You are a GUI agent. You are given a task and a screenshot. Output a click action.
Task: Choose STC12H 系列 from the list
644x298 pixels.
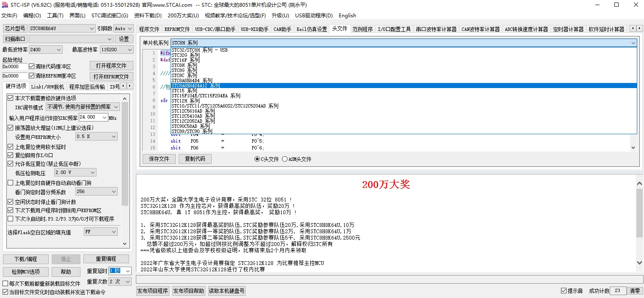404,101
